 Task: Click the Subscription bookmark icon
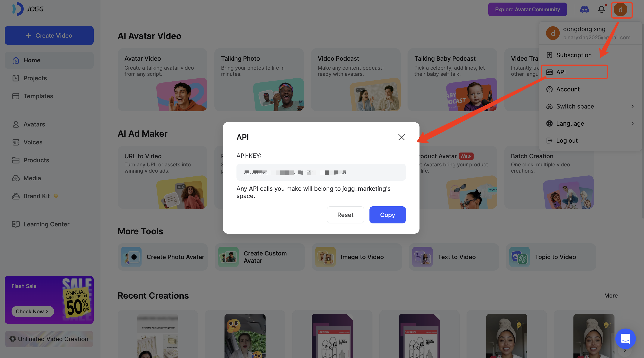click(x=549, y=55)
